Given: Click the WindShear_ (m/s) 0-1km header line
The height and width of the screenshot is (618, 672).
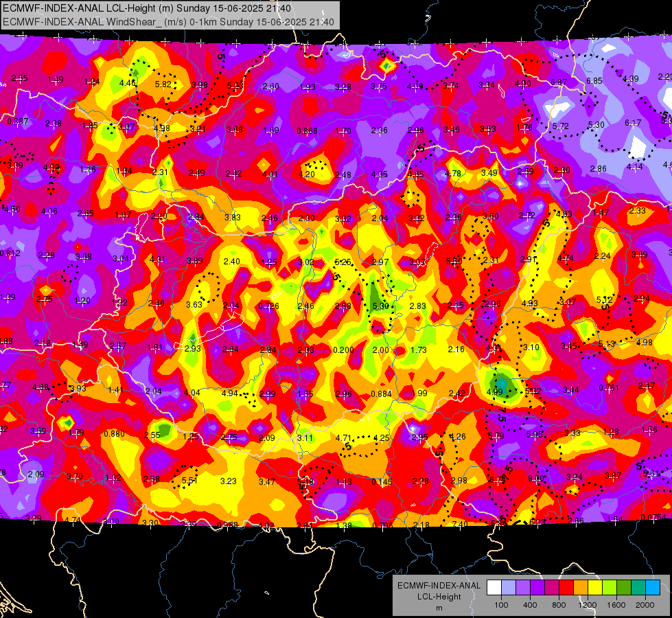Looking at the screenshot, I should (x=168, y=22).
